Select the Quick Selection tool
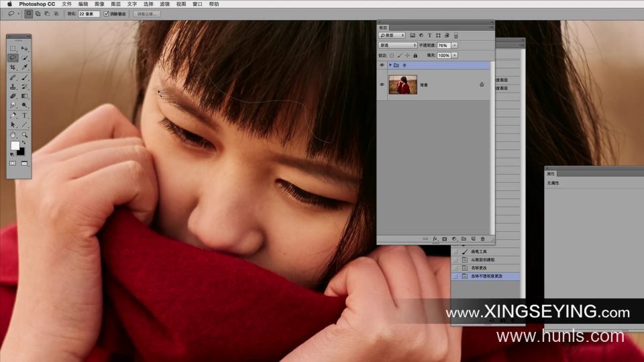This screenshot has height=362, width=644. click(x=25, y=58)
